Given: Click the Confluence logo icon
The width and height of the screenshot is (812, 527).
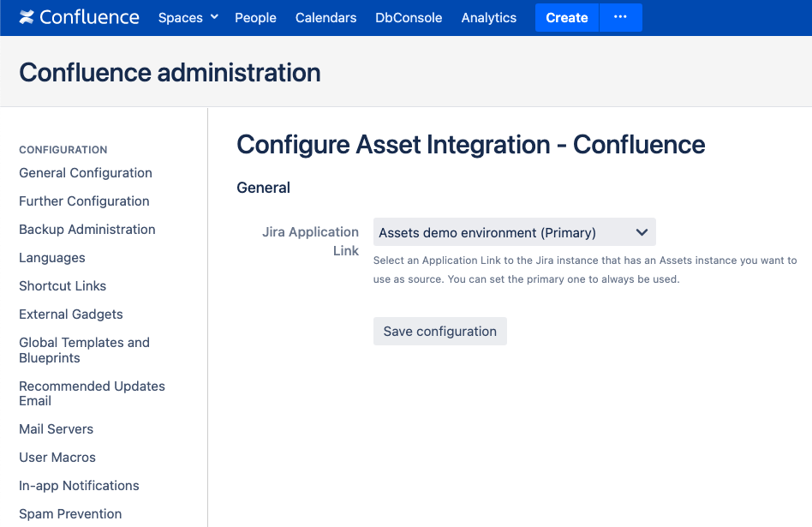Looking at the screenshot, I should (x=27, y=17).
